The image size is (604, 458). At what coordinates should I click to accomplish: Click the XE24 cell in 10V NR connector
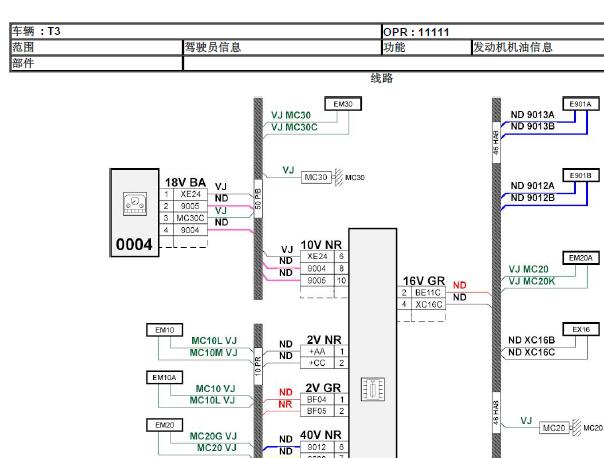pyautogui.click(x=317, y=257)
